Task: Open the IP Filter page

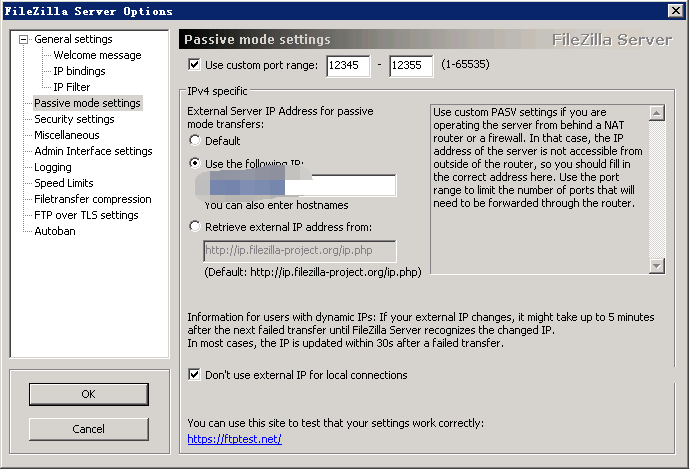Action: [x=72, y=87]
